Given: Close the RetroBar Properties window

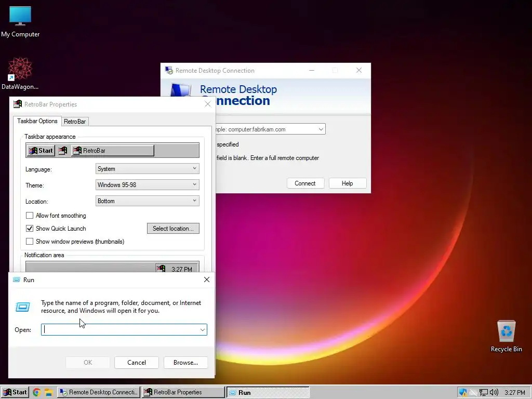Looking at the screenshot, I should click(208, 104).
